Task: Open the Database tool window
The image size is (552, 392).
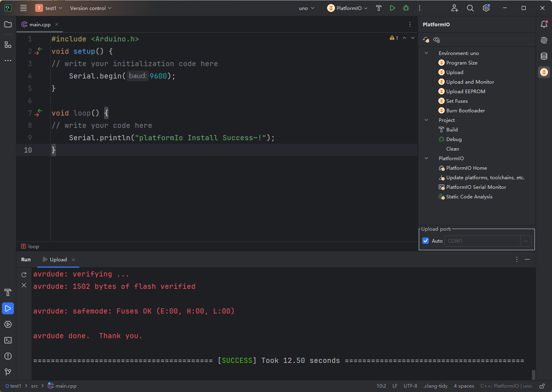Action: click(544, 56)
